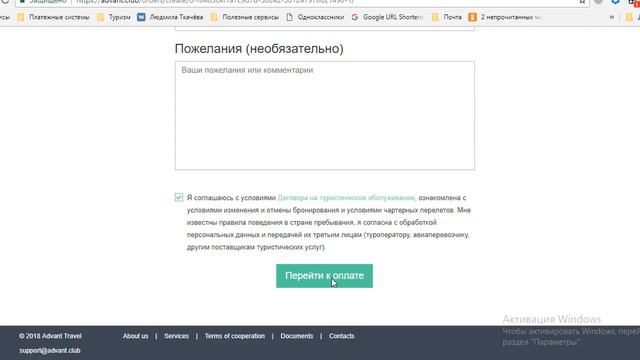Bookmark this page with the star icon
The height and width of the screenshot is (360, 640).
pos(582,2)
